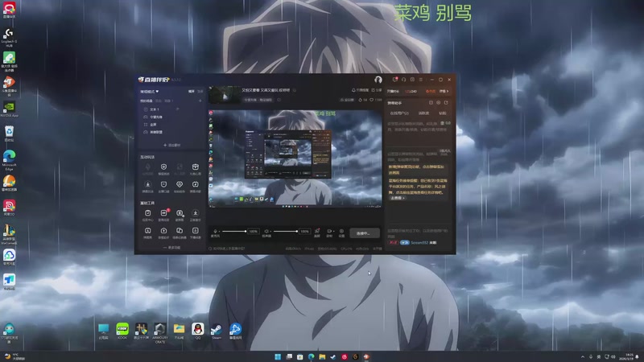Screen dimensions: 644x362
Task: Switch to the 竖屏 portrait tab
Action: pos(200,91)
